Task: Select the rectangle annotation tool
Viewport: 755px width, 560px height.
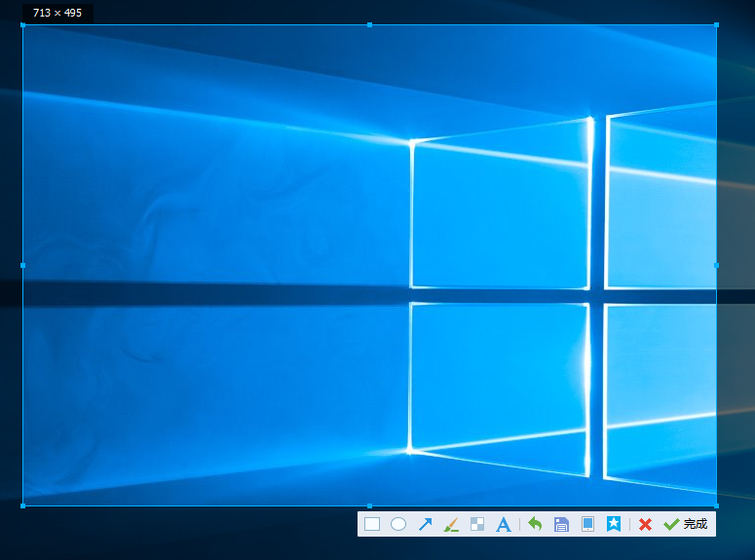Action: pos(372,524)
